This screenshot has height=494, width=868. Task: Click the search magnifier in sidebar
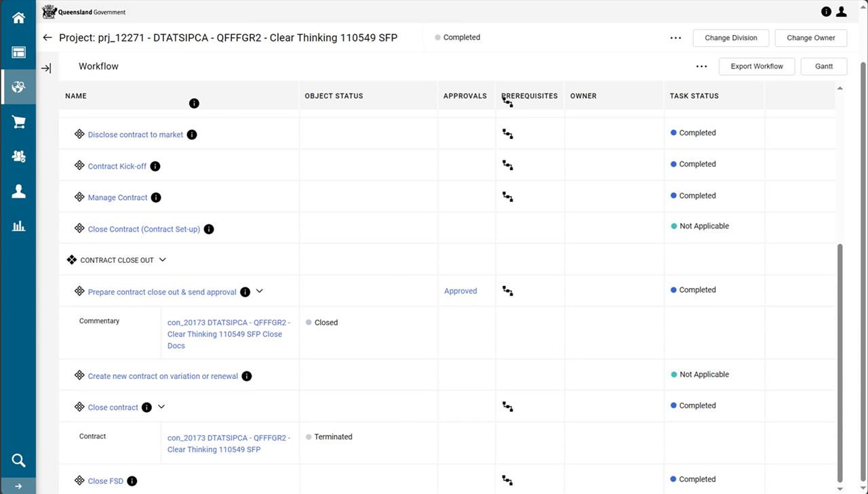18,461
